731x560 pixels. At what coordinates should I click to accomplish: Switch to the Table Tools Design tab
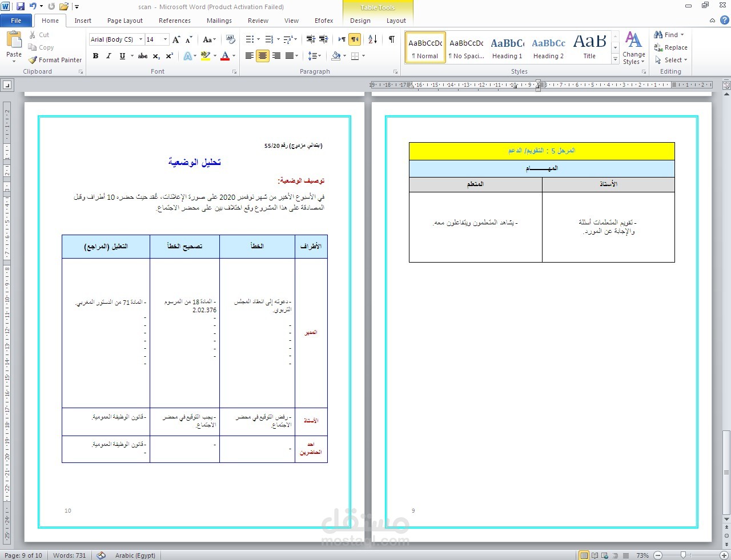(360, 21)
